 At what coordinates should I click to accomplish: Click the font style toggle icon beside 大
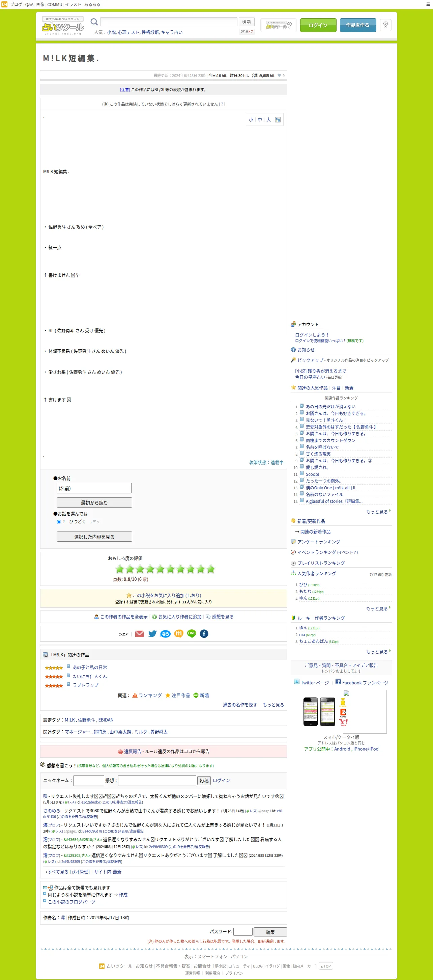tap(278, 119)
